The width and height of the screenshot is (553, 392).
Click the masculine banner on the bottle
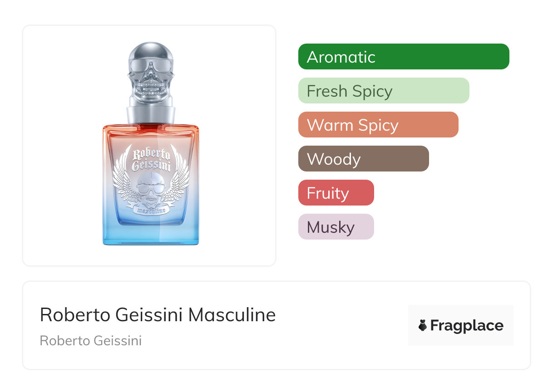tap(150, 211)
